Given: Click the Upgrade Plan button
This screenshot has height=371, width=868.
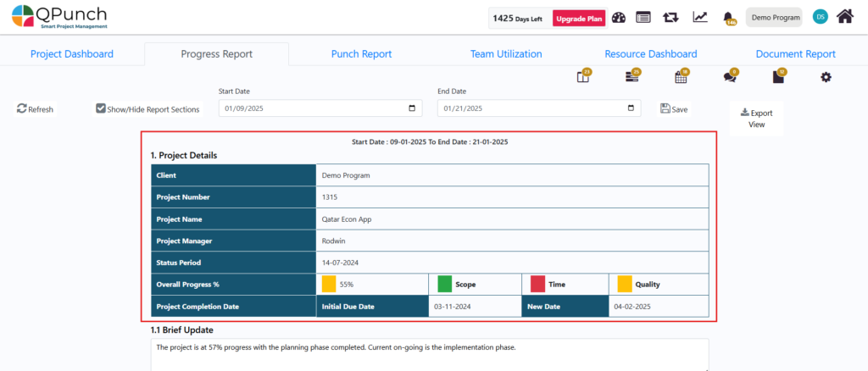Looking at the screenshot, I should click(578, 18).
